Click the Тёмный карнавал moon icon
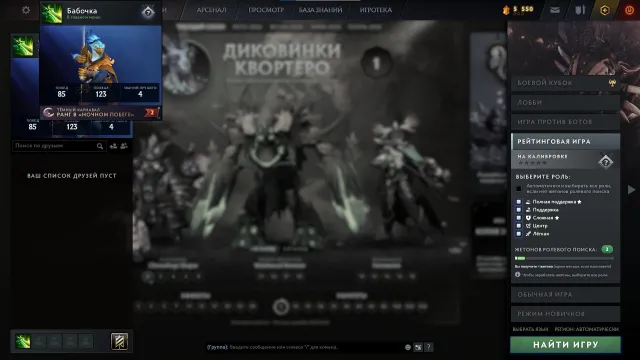 point(49,112)
